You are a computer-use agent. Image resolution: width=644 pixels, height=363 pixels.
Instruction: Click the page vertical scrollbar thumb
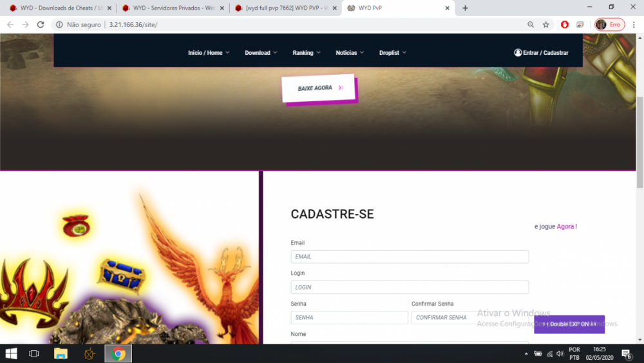click(639, 142)
